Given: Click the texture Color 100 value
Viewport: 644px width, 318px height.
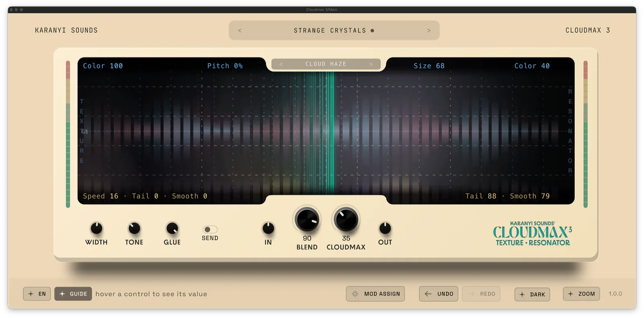Looking at the screenshot, I should coord(103,66).
